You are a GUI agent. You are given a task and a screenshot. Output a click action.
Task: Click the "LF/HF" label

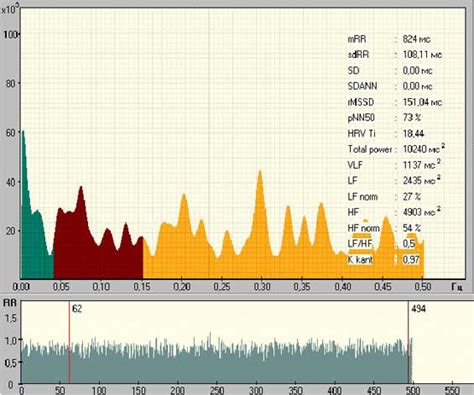pos(360,244)
